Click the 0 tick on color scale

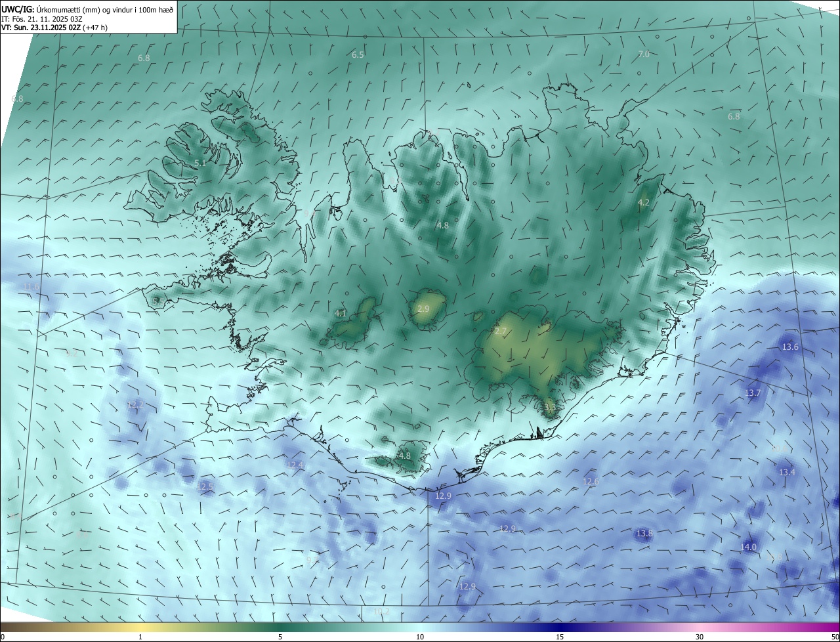click(3, 637)
